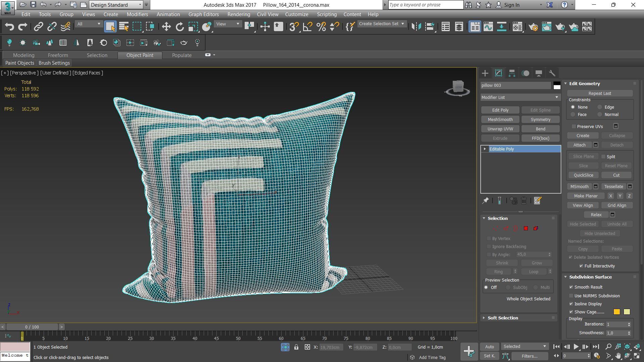Select Face constraint radio button
Viewport: 644px width, 362px height.
[573, 115]
